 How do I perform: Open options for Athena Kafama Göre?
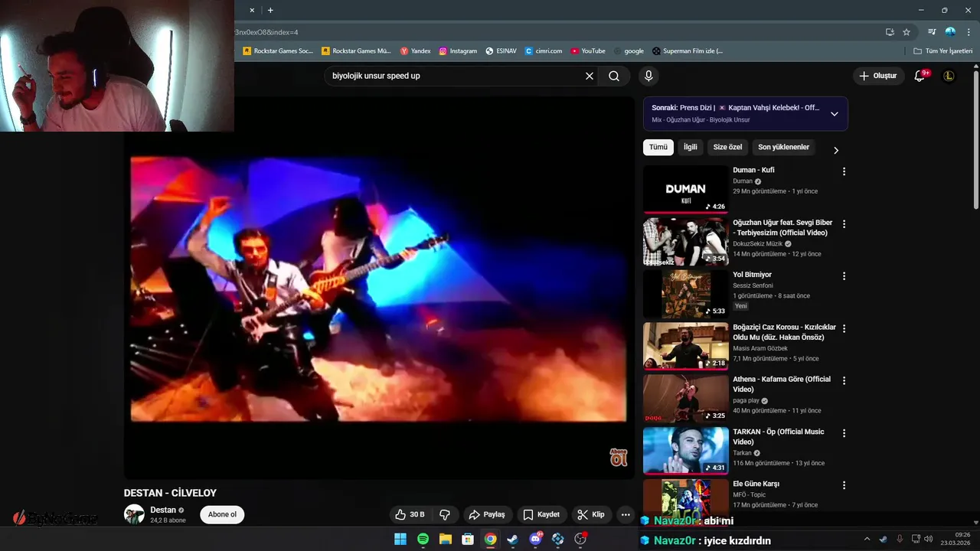point(844,380)
